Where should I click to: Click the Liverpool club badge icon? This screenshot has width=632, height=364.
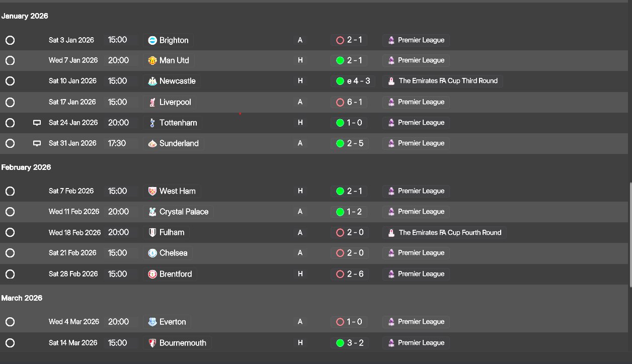point(152,102)
